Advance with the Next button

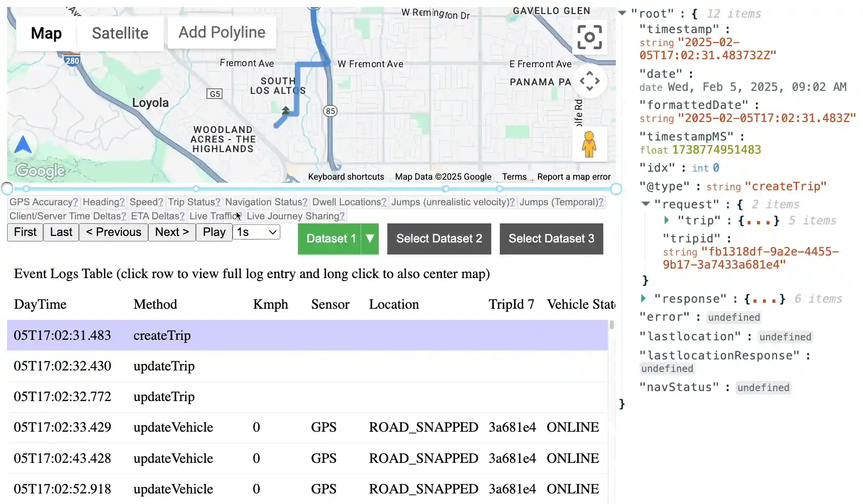pos(171,232)
